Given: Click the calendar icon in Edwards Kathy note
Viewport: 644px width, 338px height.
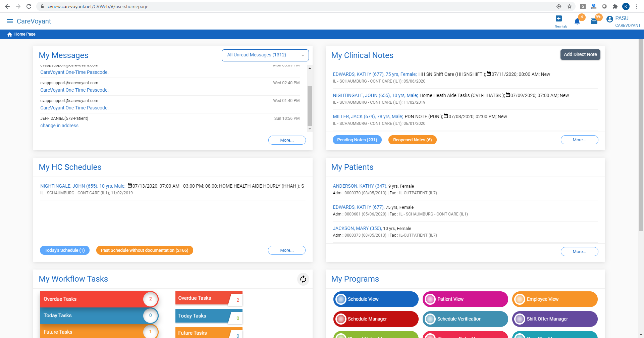Looking at the screenshot, I should tap(489, 74).
